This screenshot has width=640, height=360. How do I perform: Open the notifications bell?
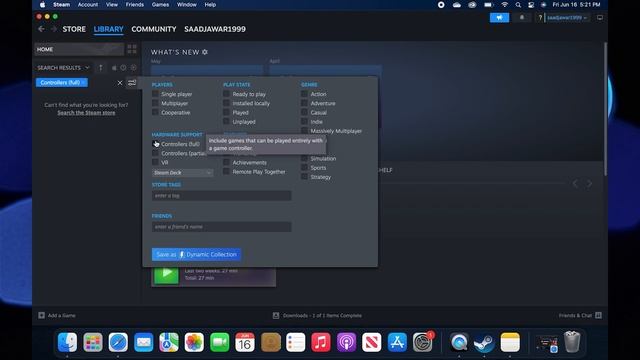pos(522,18)
